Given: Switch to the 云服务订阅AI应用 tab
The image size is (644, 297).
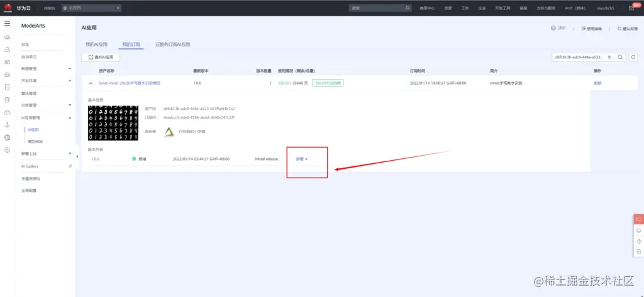Looking at the screenshot, I should 172,45.
